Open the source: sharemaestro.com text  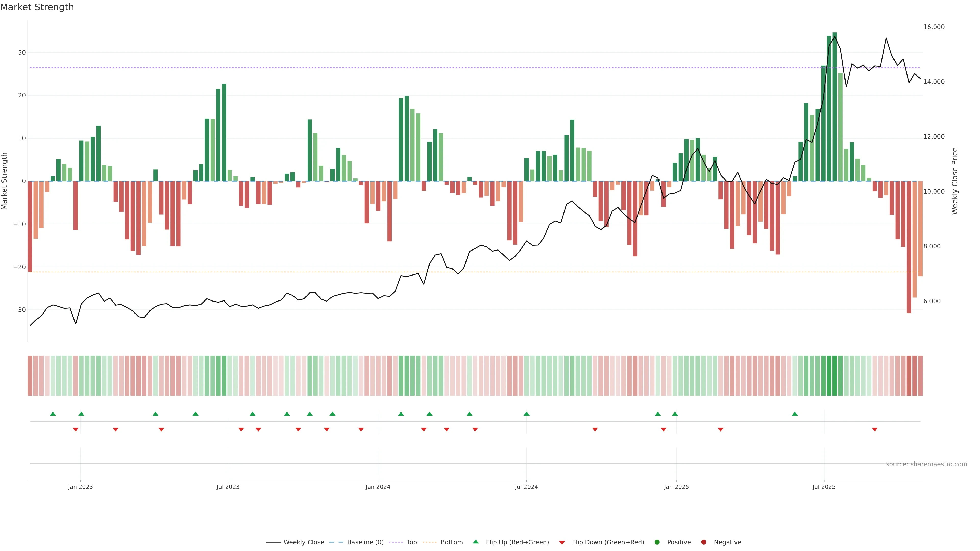pyautogui.click(x=926, y=464)
